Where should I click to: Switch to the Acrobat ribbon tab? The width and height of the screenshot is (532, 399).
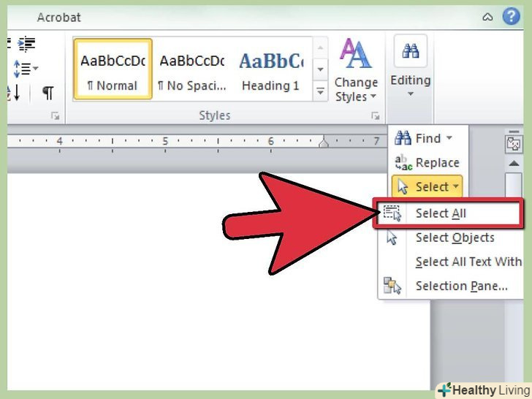tap(59, 18)
